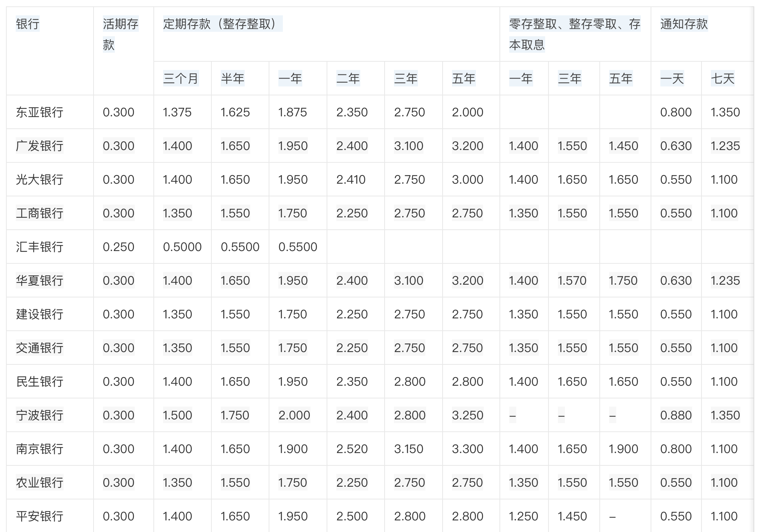The width and height of the screenshot is (758, 532).
Task: Click the 银行 header cell
Action: click(x=27, y=24)
